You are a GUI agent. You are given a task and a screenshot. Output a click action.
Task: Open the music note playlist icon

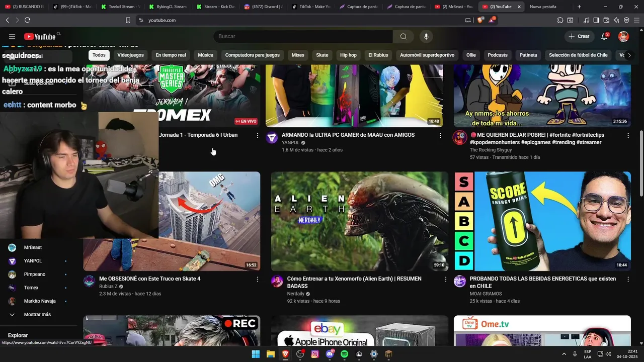[x=586, y=20]
